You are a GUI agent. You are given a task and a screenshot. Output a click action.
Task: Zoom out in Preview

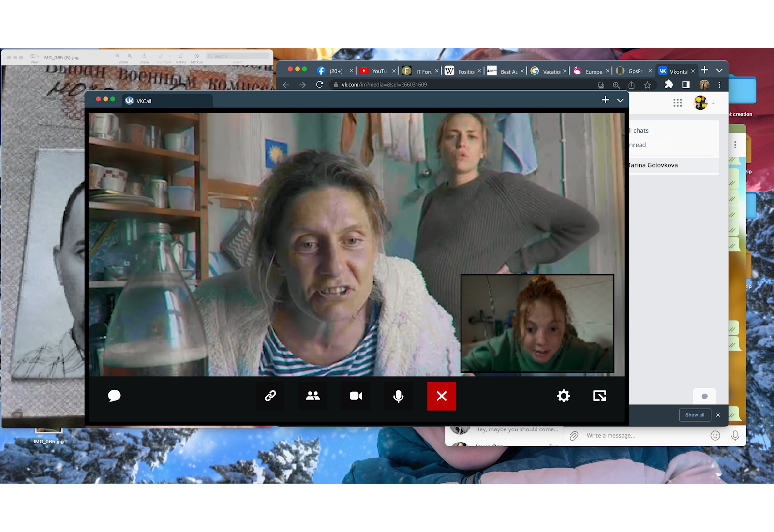coord(117,56)
